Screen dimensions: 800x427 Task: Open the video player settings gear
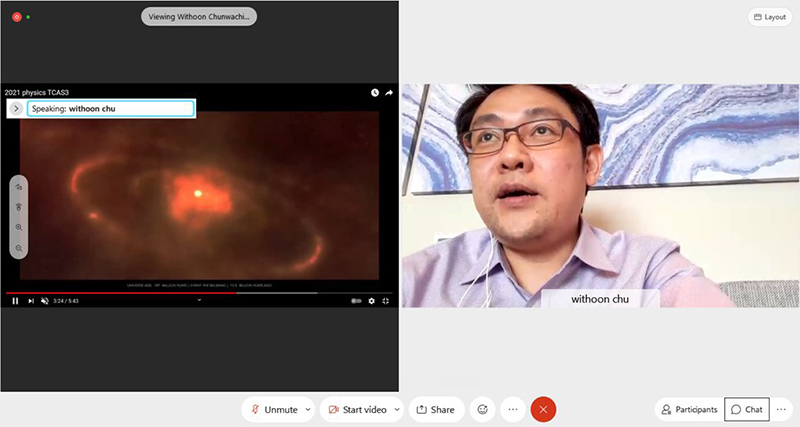(x=371, y=300)
